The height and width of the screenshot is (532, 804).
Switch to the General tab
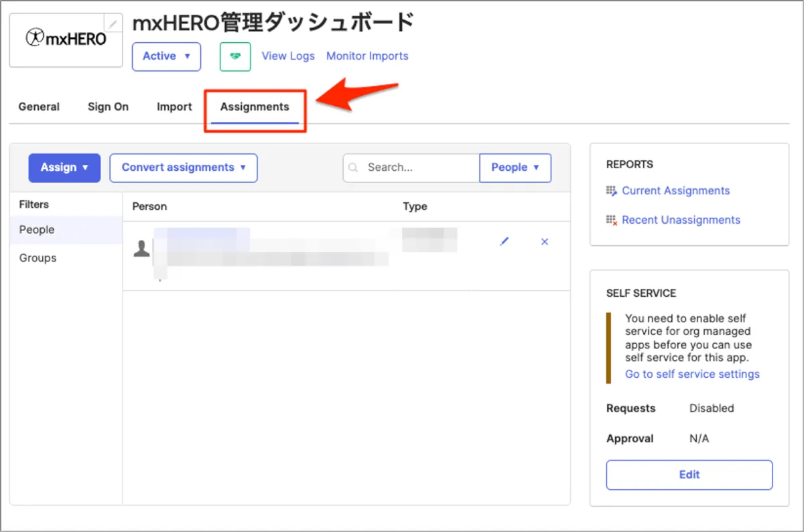39,107
